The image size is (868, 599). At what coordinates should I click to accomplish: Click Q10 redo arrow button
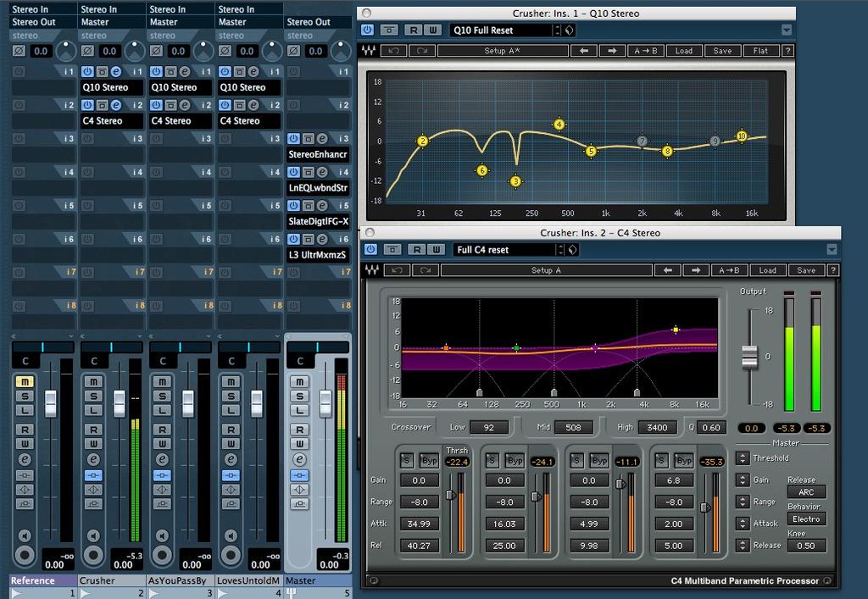(422, 51)
